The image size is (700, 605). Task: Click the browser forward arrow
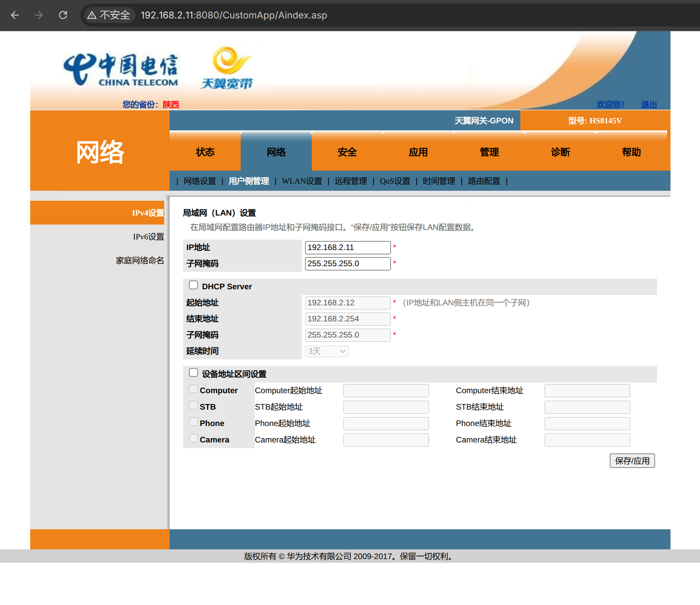(x=39, y=15)
